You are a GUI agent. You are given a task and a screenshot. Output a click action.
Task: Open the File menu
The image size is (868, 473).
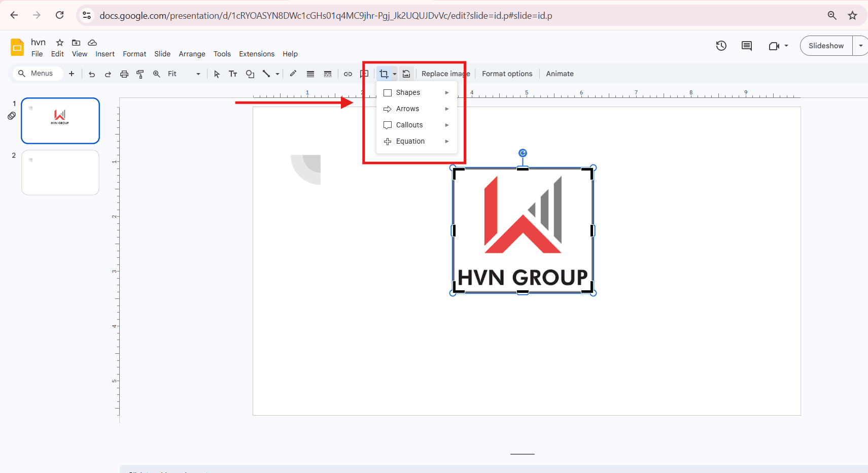pos(37,54)
